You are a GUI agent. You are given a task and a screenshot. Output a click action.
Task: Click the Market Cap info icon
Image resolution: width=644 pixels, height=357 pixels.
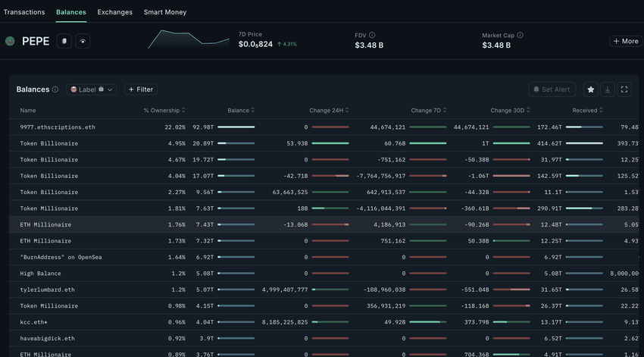click(520, 35)
